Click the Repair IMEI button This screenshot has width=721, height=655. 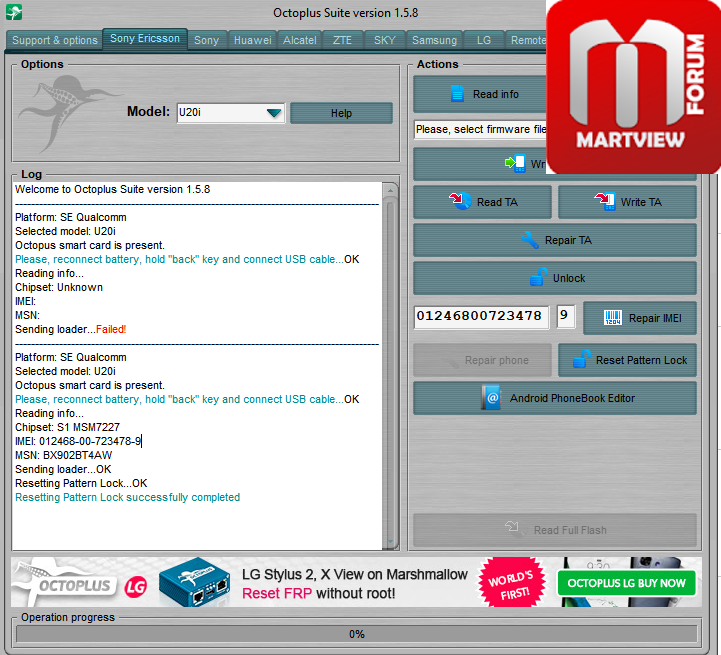click(640, 318)
